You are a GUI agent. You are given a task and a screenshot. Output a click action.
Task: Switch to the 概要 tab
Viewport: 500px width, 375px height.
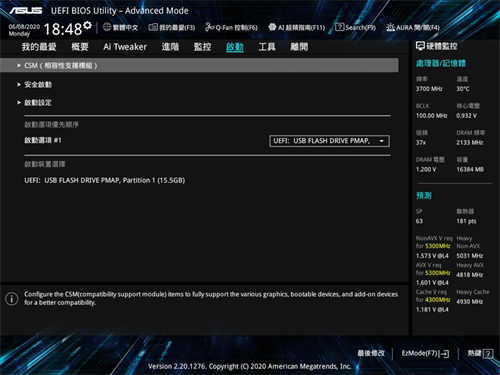pyautogui.click(x=80, y=47)
